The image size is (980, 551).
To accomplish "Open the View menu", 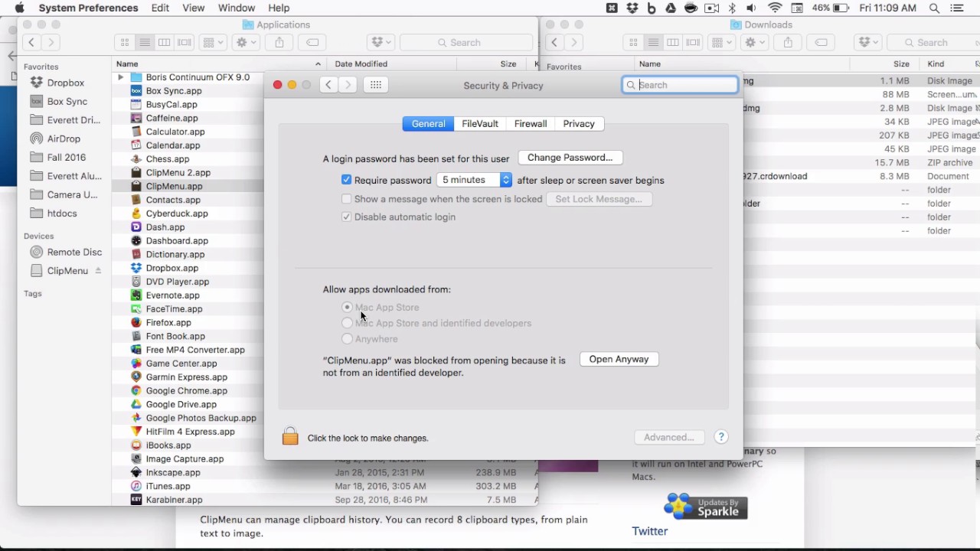I will point(194,8).
